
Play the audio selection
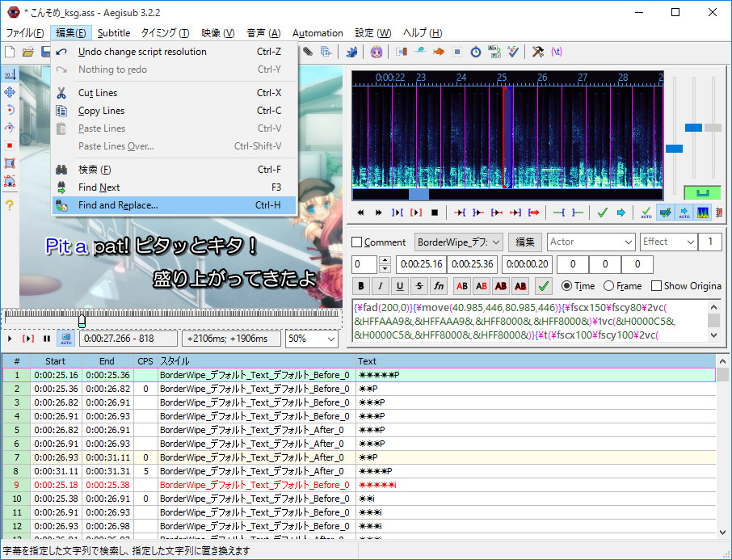point(398,213)
